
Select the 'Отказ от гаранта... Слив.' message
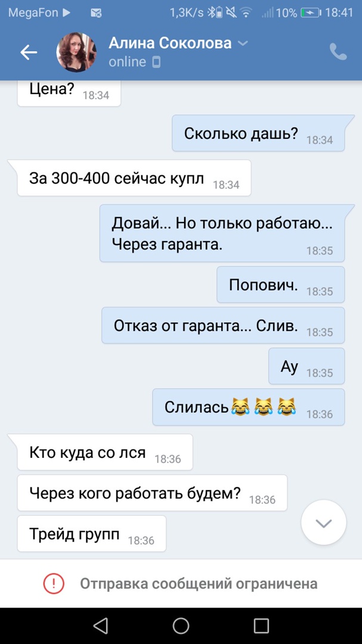click(x=223, y=326)
